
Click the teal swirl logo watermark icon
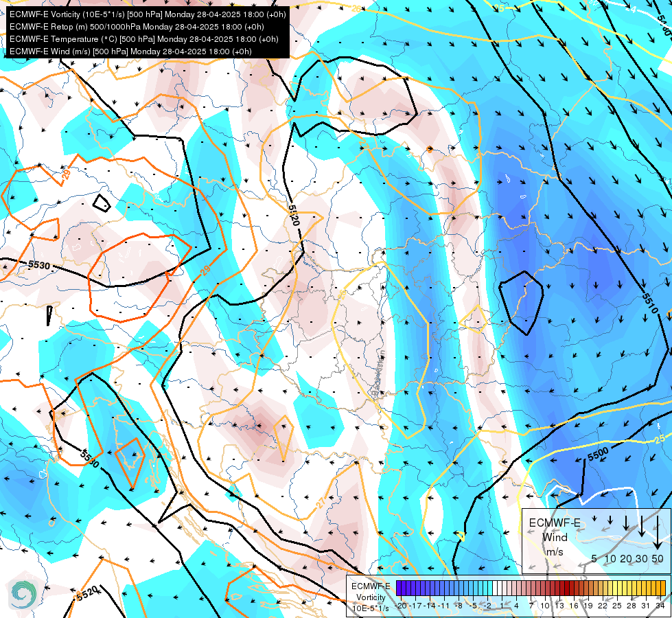(23, 594)
